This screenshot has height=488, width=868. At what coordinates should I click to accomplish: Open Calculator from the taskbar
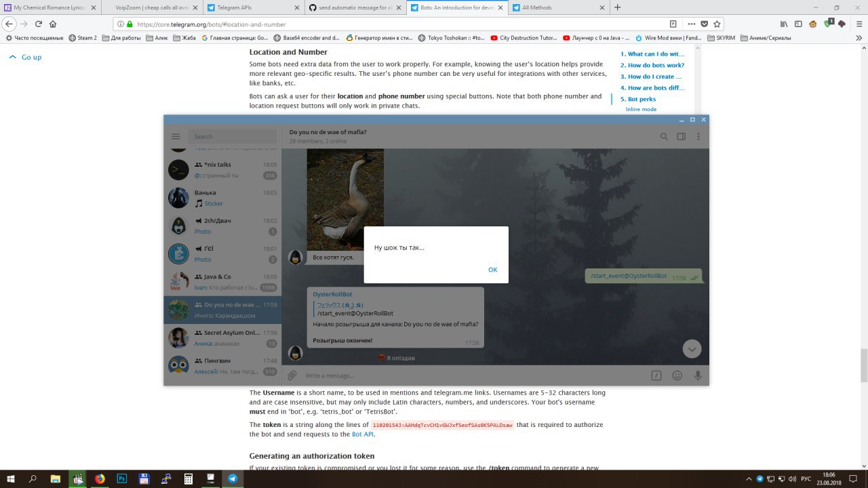click(188, 479)
